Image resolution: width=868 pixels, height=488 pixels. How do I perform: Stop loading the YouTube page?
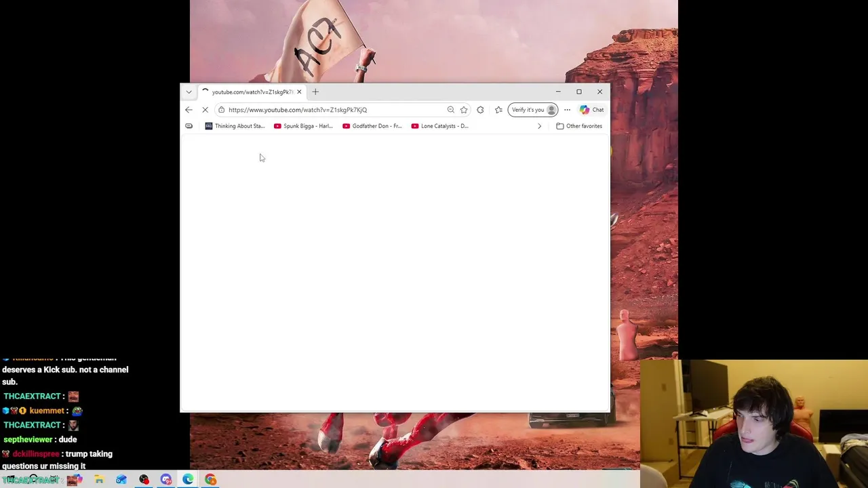tap(205, 110)
